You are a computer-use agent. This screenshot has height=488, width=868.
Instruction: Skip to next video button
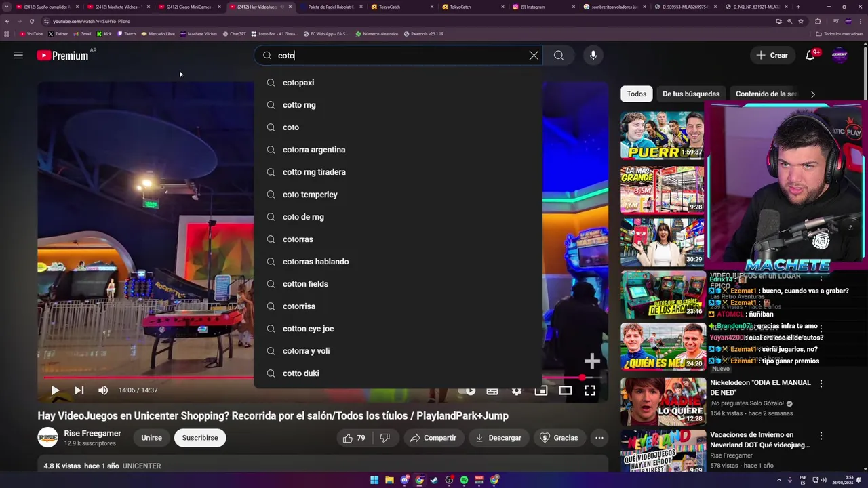pos(79,390)
